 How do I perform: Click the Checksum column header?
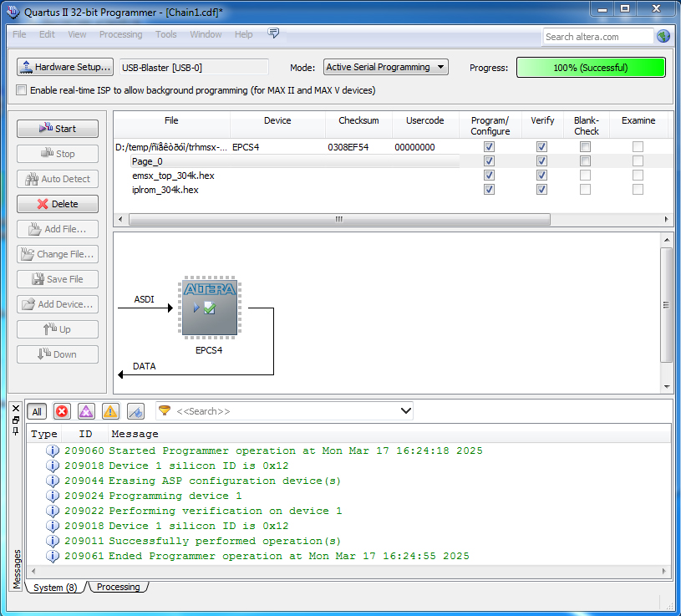pyautogui.click(x=358, y=120)
